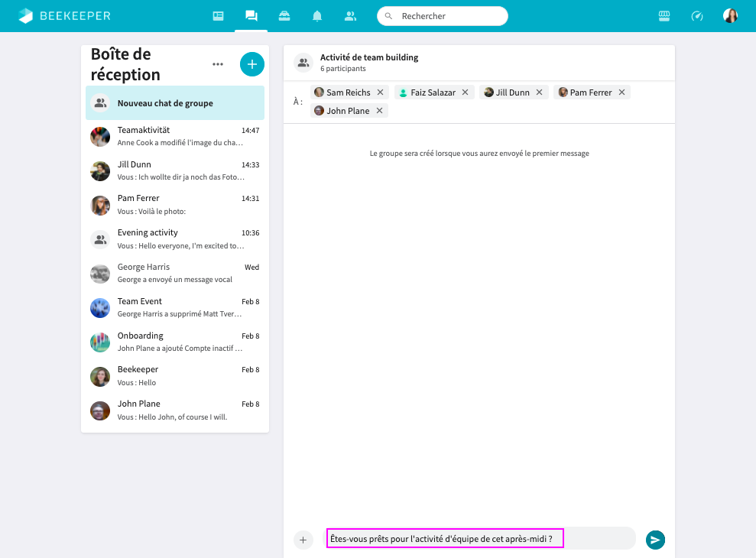Click the send message arrow button
756x558 pixels.
[x=655, y=540]
